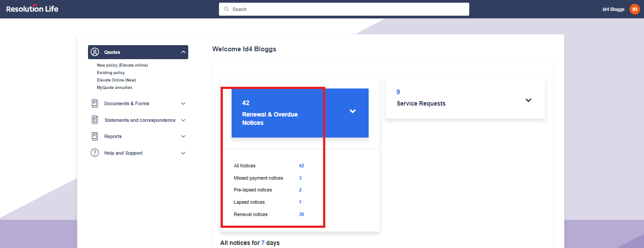Expand the Reports chevron
The width and height of the screenshot is (644, 248).
183,137
